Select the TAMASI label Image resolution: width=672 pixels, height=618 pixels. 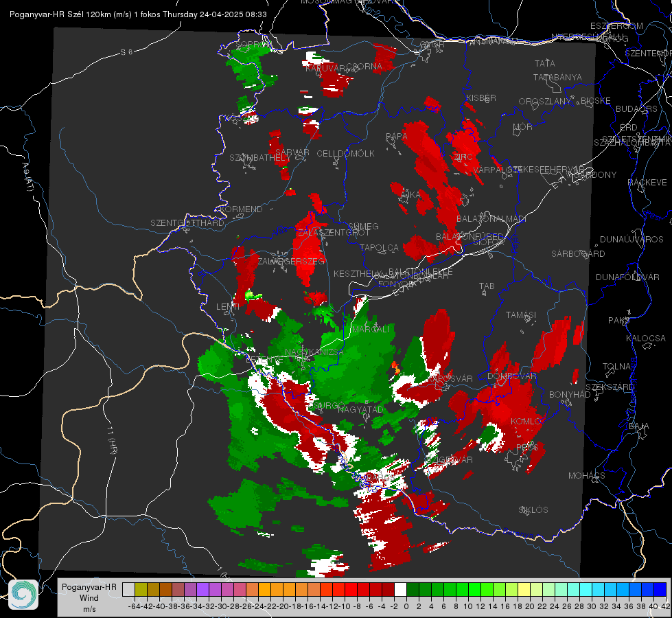521,314
